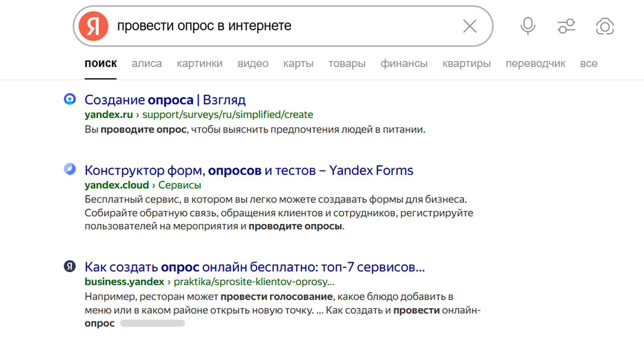Open the 'видео' tab
644x342 pixels.
click(253, 63)
